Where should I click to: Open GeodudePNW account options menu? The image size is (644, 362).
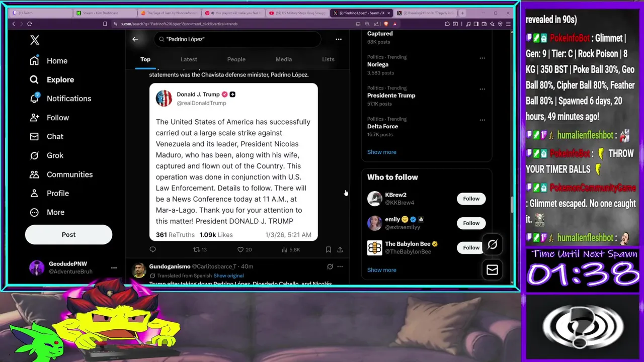pyautogui.click(x=114, y=267)
